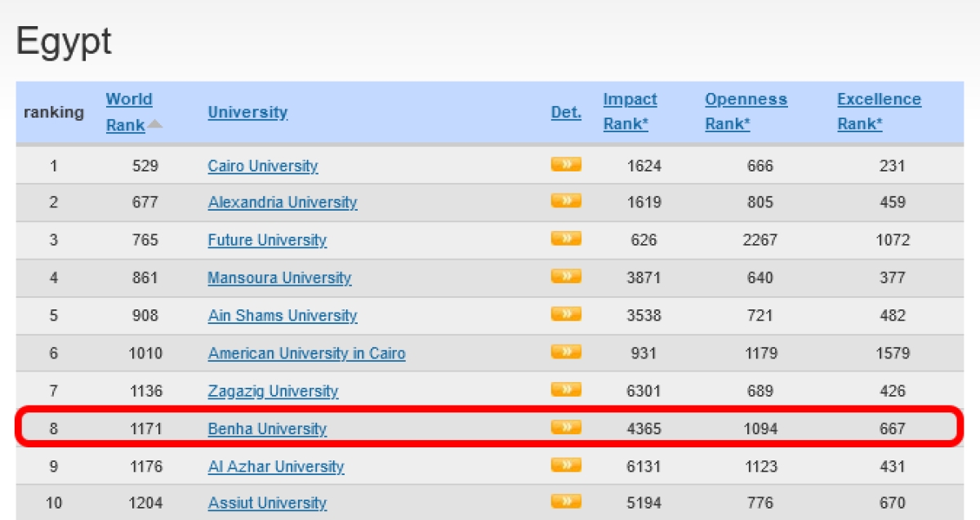Click the Det. column header

[566, 113]
